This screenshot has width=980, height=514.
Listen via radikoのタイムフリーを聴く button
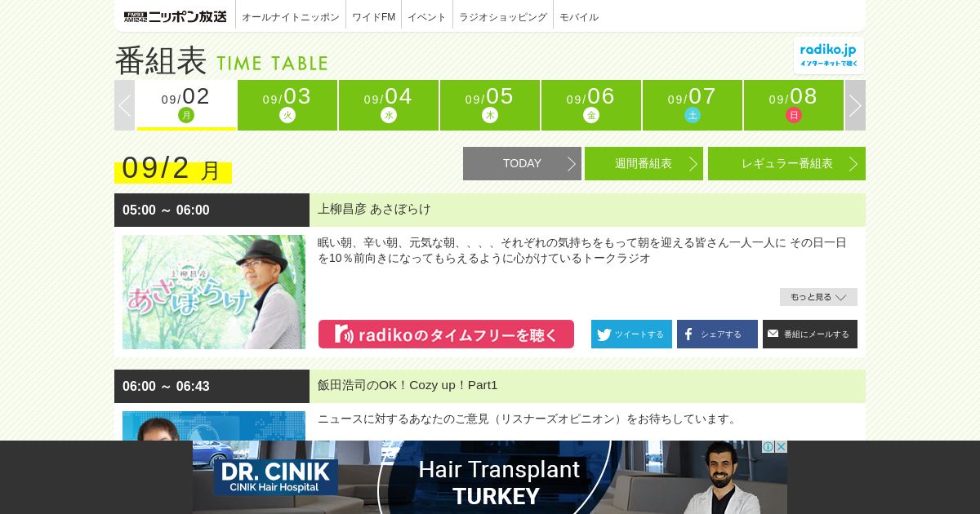click(446, 335)
